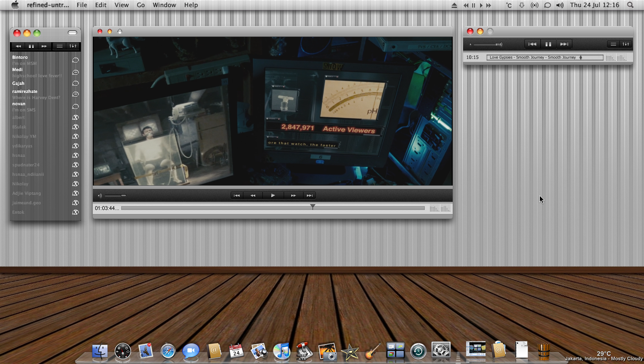Viewport: 644px width, 364px height.
Task: Open the Help menu
Action: (191, 5)
